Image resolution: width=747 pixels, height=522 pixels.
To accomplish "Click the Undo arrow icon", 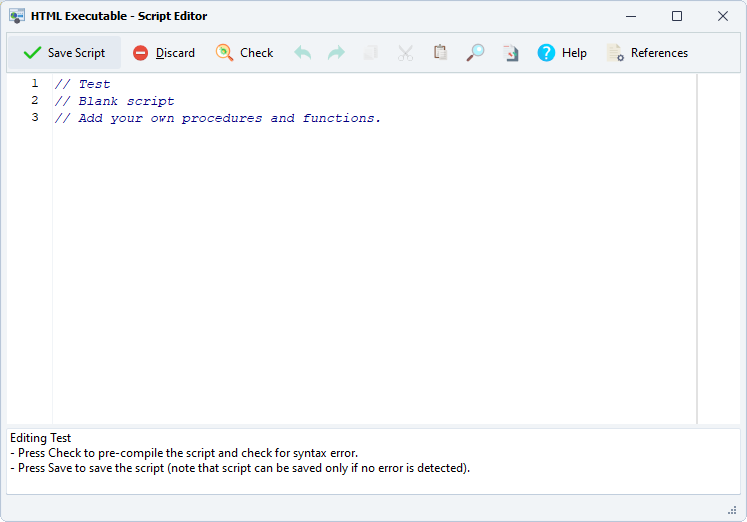I will pos(303,53).
